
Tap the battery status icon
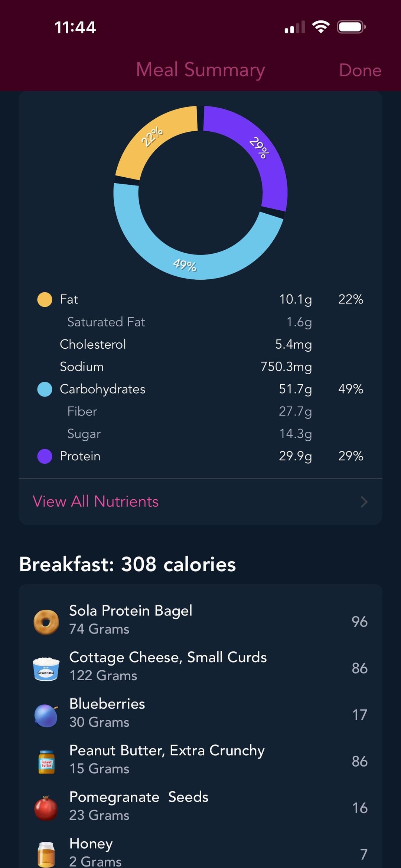(351, 27)
